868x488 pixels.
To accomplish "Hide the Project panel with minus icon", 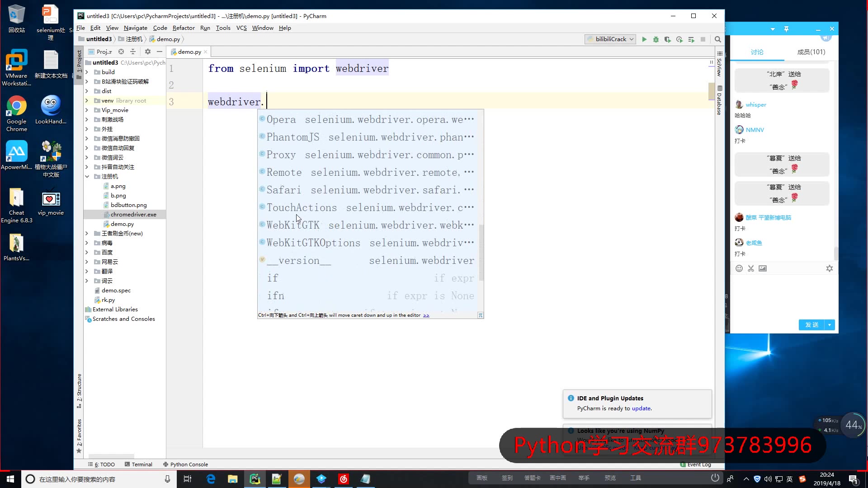I will (x=160, y=52).
